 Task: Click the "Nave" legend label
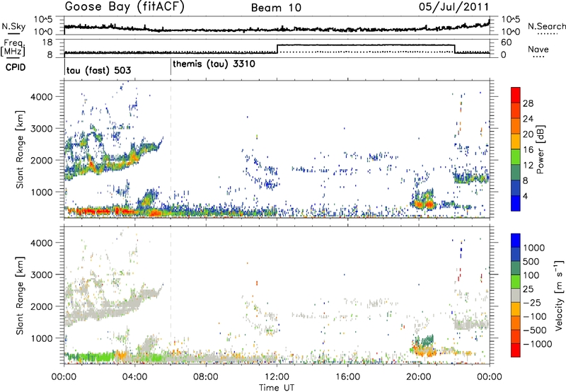pyautogui.click(x=538, y=49)
